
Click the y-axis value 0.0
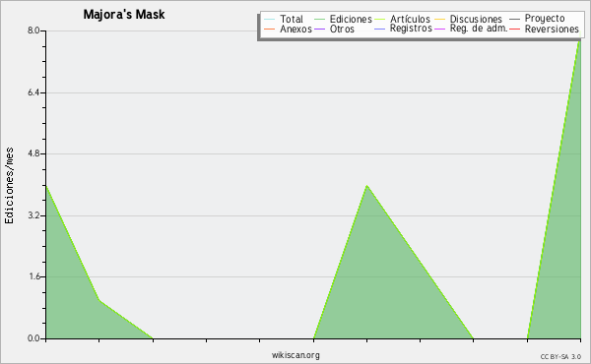point(33,338)
